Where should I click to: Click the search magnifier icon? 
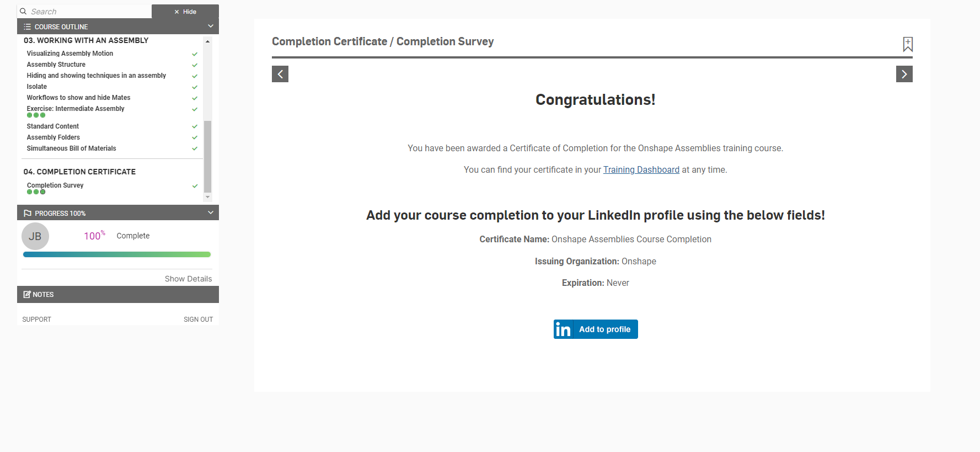[23, 11]
